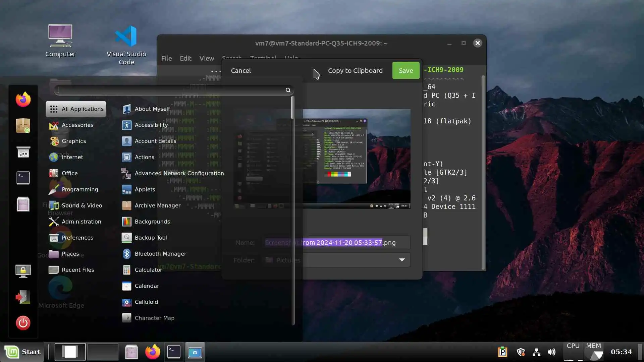Click the application list scrollbar
The image size is (644, 362).
click(x=292, y=108)
